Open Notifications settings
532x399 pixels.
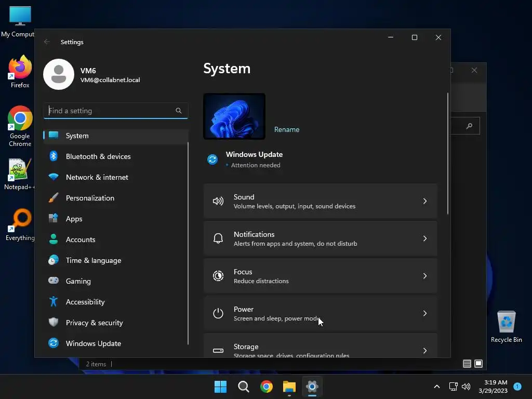[320, 238]
